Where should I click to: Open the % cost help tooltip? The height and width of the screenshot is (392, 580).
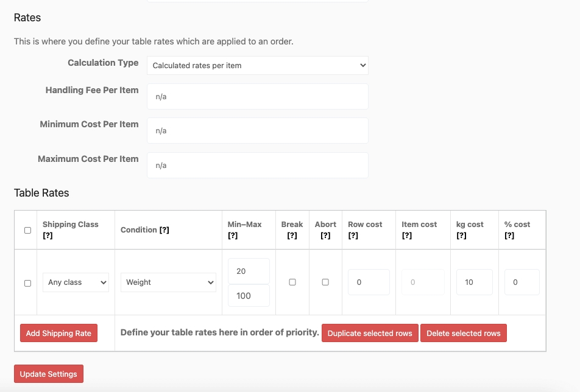tap(509, 234)
